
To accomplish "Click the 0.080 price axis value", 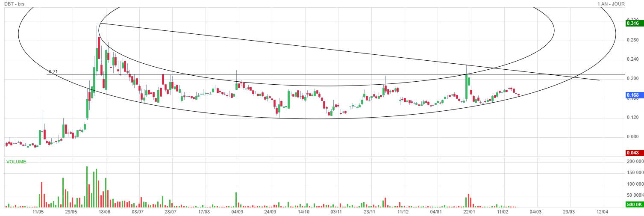I will [632, 137].
